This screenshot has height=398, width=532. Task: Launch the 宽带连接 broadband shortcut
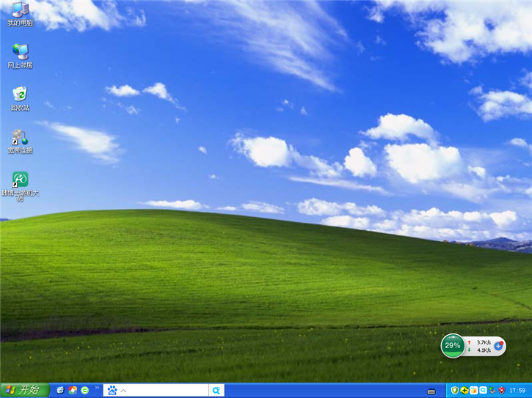coord(20,138)
